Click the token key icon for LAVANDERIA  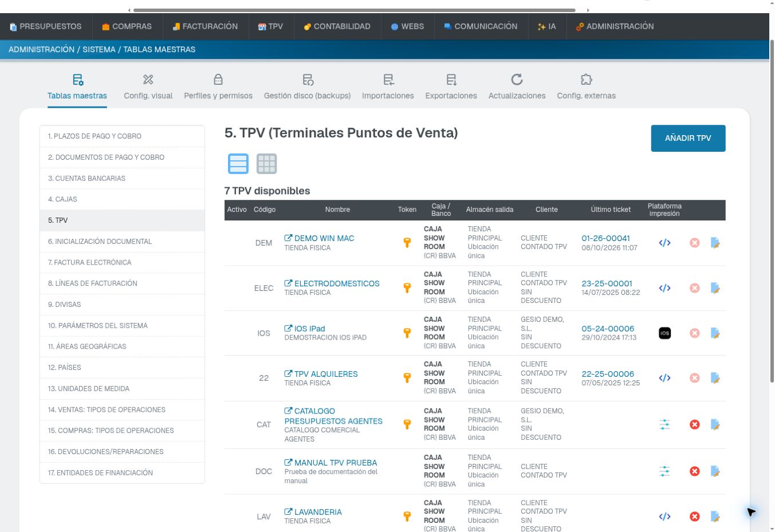click(x=407, y=517)
